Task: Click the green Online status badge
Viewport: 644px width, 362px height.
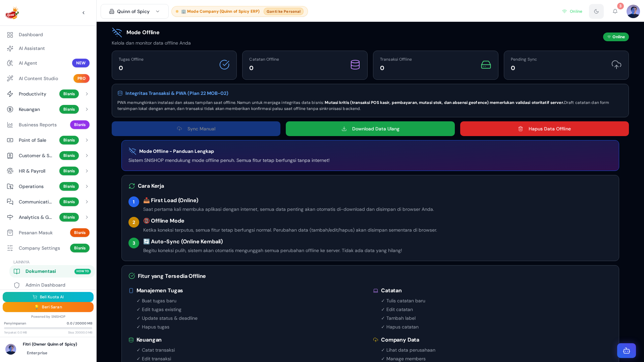Action: coord(616,37)
